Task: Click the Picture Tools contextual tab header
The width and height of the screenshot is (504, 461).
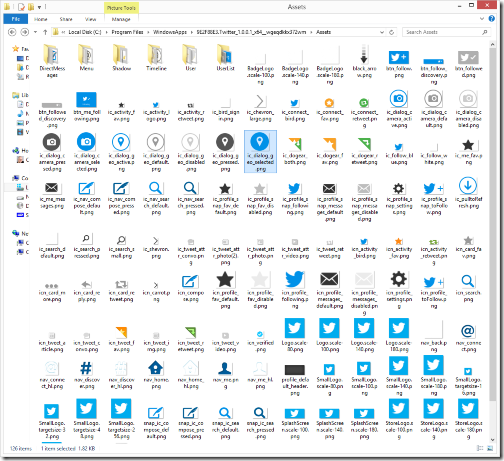Action: click(x=121, y=7)
